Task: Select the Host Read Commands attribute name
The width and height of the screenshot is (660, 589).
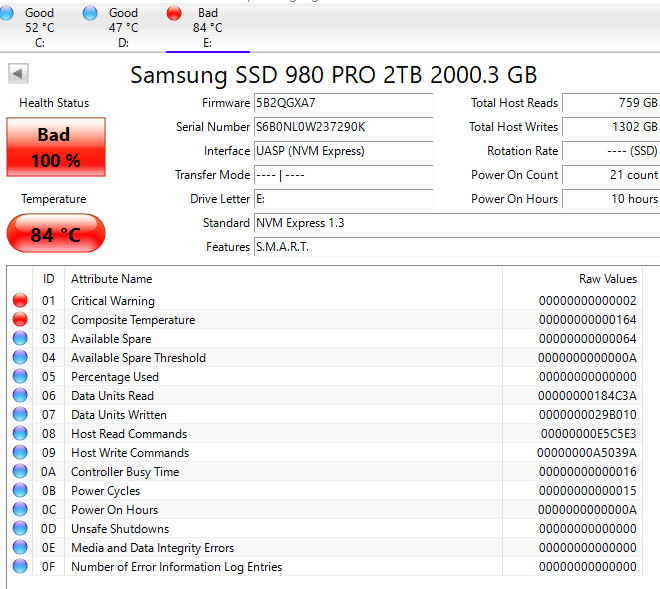Action: [x=129, y=434]
